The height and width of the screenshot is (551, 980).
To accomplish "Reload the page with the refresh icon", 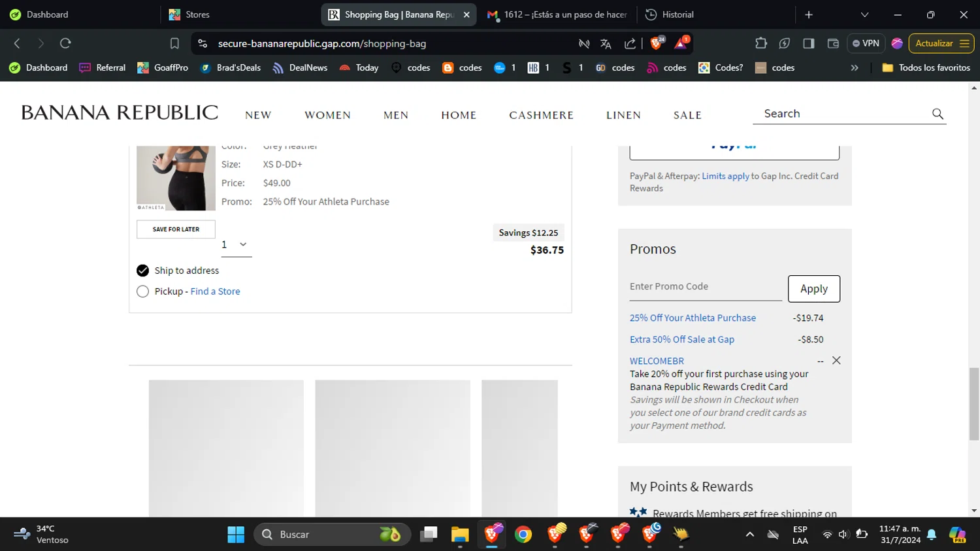I will [65, 43].
